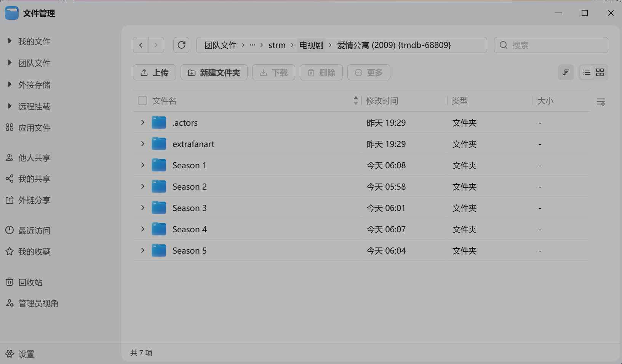Viewport: 622px width, 364px height.
Task: Open Settings (设置) gear icon
Action: [10, 354]
